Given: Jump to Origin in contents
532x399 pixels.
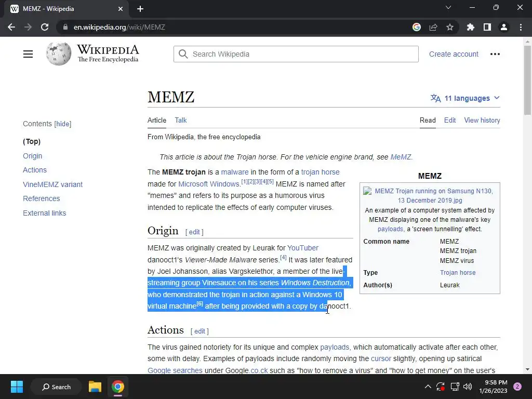Looking at the screenshot, I should (33, 156).
